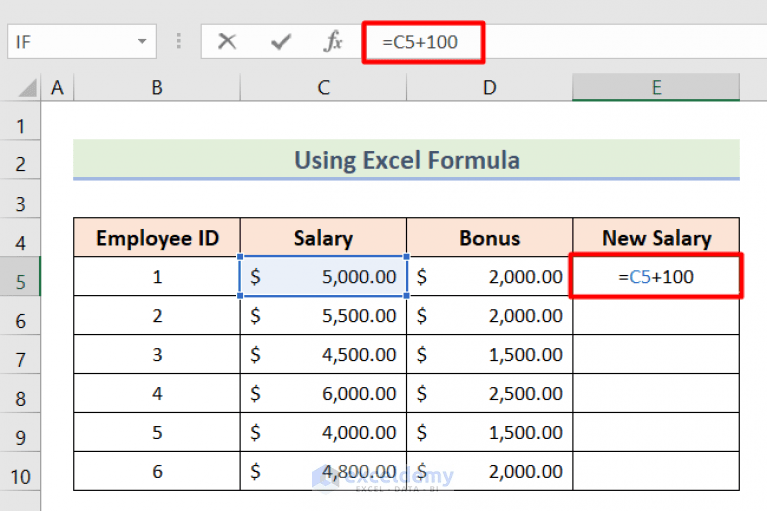Screen dimensions: 767x511
Task: Select the salary cell 6,000.00
Action: [x=323, y=394]
